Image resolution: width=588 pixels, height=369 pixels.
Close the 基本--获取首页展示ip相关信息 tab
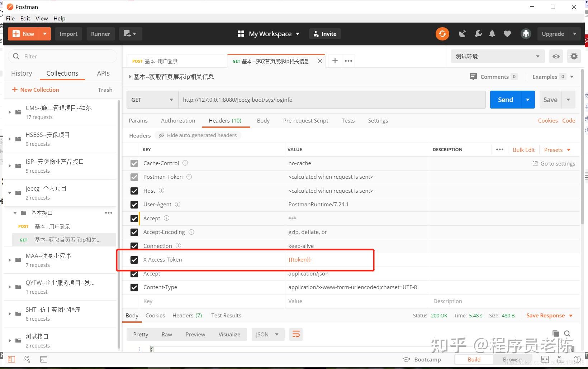point(320,61)
